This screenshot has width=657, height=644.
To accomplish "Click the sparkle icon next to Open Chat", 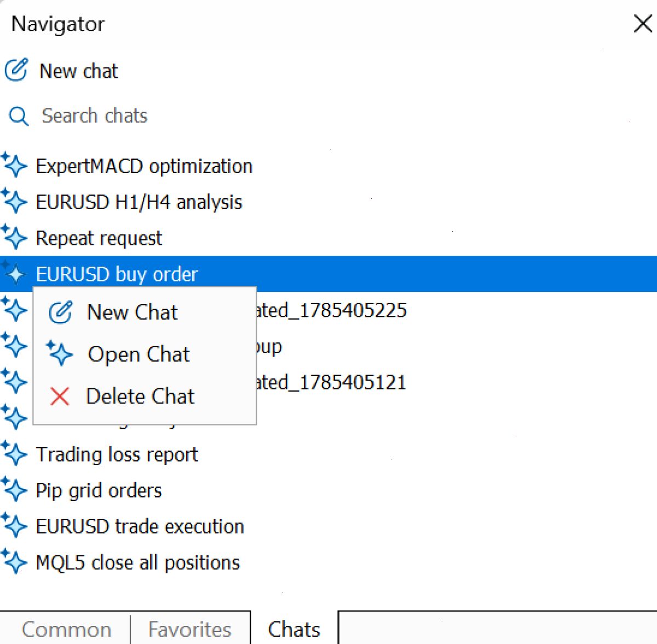I will tap(60, 354).
